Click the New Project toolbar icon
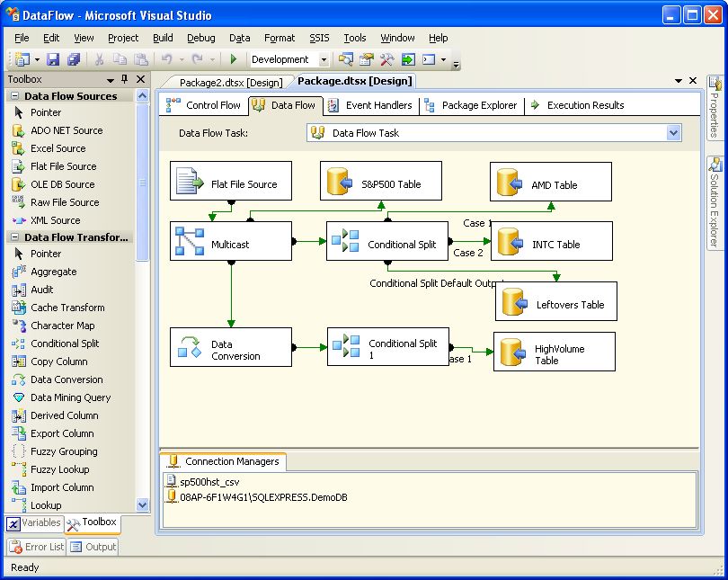The height and width of the screenshot is (580, 728). (x=22, y=59)
